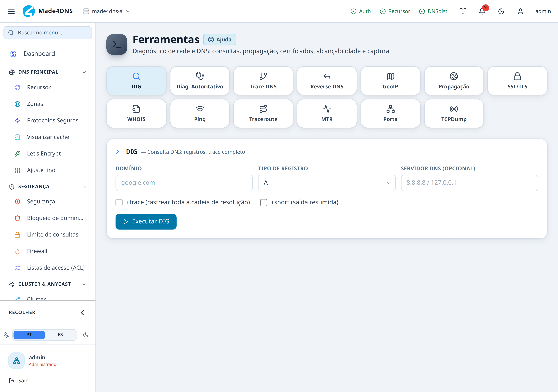The image size is (558, 392).
Task: Click the Ping wifi icon
Action: pyautogui.click(x=200, y=109)
